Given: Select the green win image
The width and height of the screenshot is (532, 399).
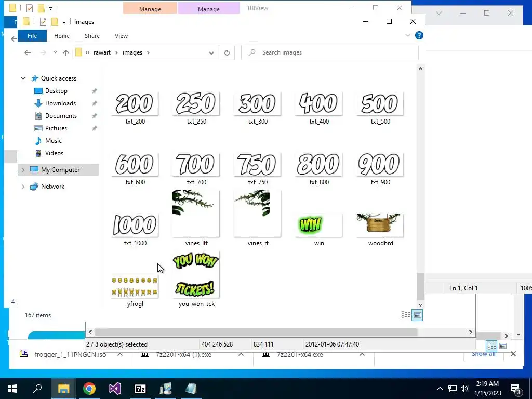Looking at the screenshot, I should 319,225.
